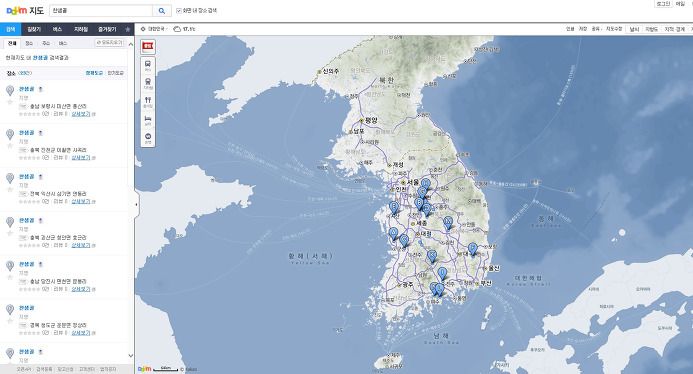693x374 pixels.
Task: Open the 공유 share dropdown
Action: (x=596, y=29)
